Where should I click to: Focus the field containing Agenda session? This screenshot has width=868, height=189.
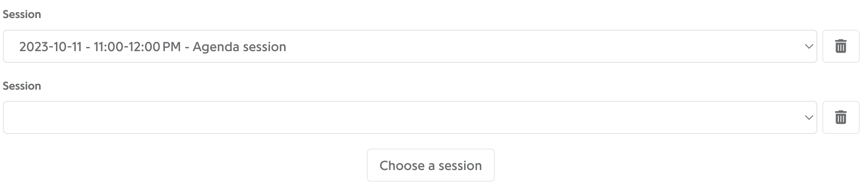pyautogui.click(x=410, y=46)
